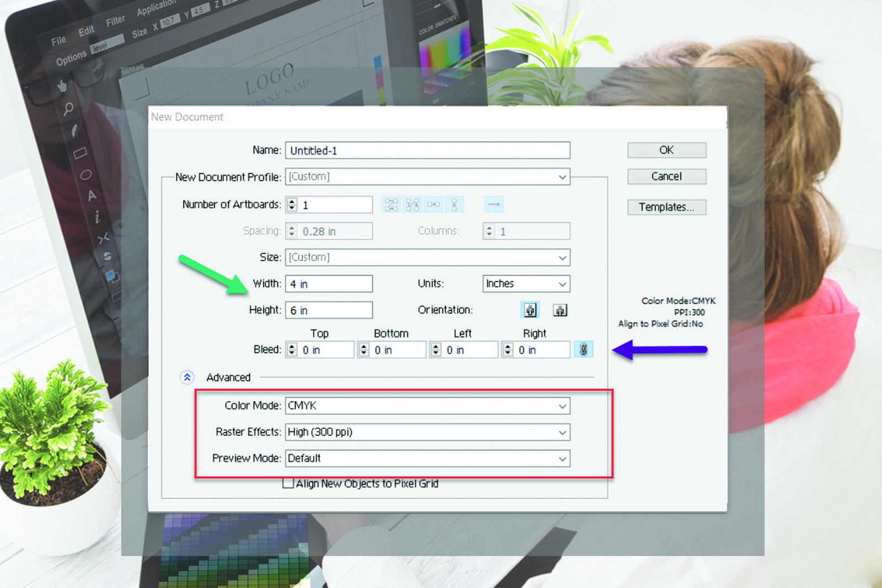Click the 'Color Mode:CMYK' summary text
The width and height of the screenshot is (882, 588).
coord(679,301)
